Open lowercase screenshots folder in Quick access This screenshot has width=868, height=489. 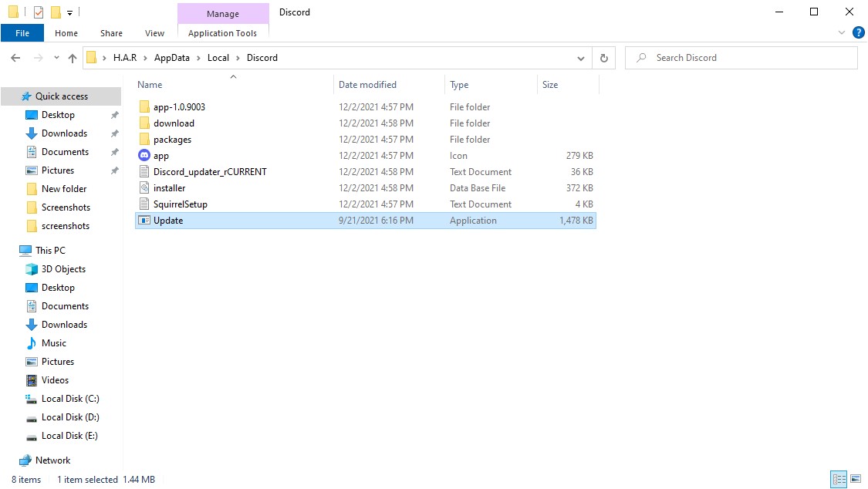click(66, 226)
